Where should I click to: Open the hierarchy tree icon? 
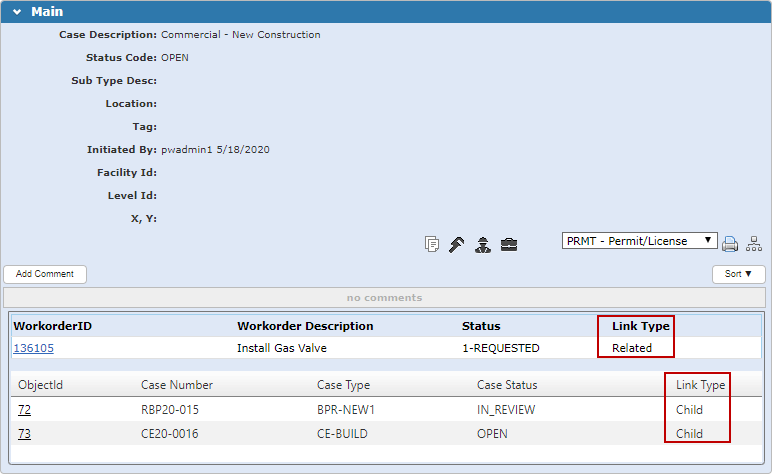tap(754, 244)
